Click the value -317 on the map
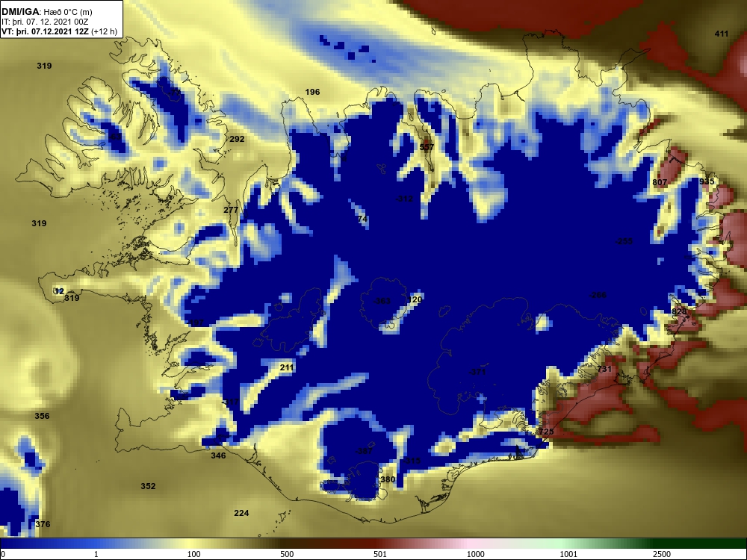This screenshot has width=747, height=560. coord(230,402)
